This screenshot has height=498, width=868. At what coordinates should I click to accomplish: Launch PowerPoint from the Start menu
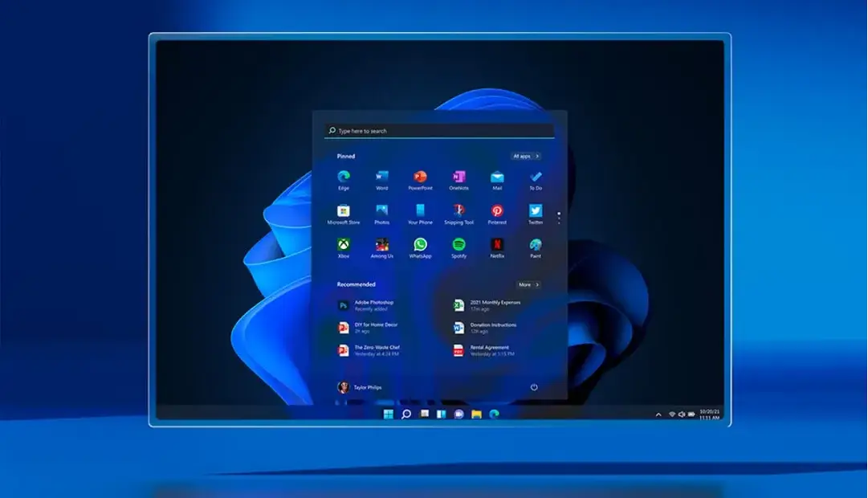pyautogui.click(x=420, y=178)
